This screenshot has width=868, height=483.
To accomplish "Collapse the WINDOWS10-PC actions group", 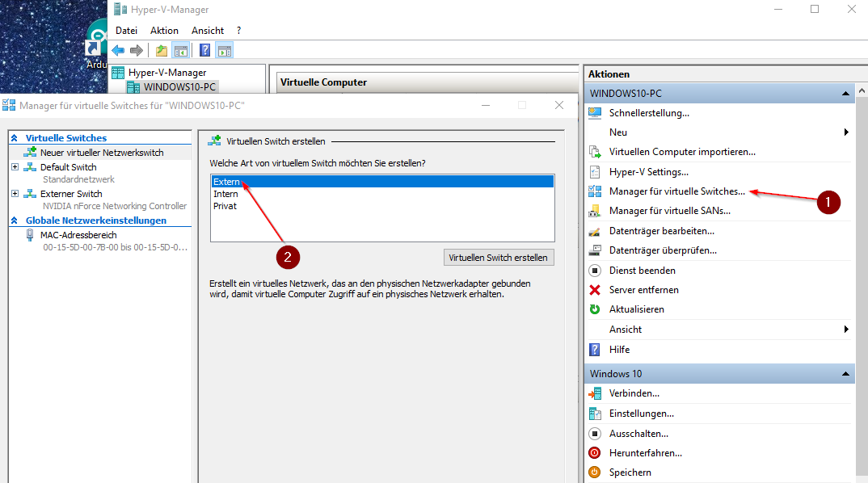I will [x=845, y=94].
